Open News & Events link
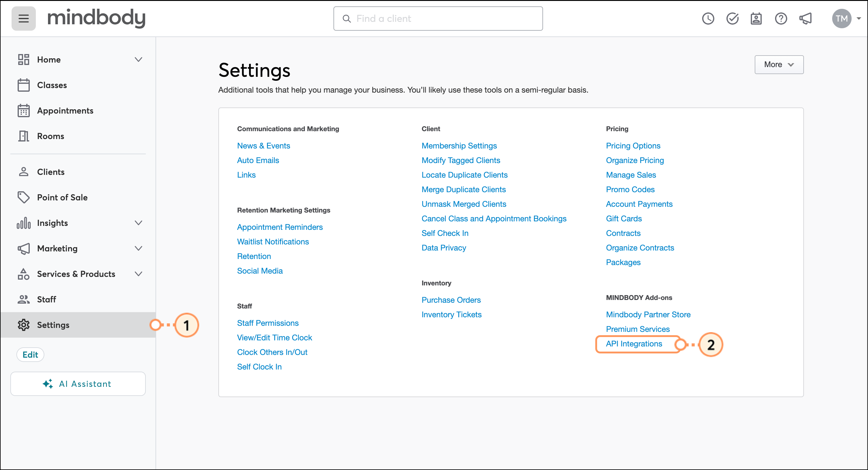This screenshot has height=470, width=868. [264, 145]
